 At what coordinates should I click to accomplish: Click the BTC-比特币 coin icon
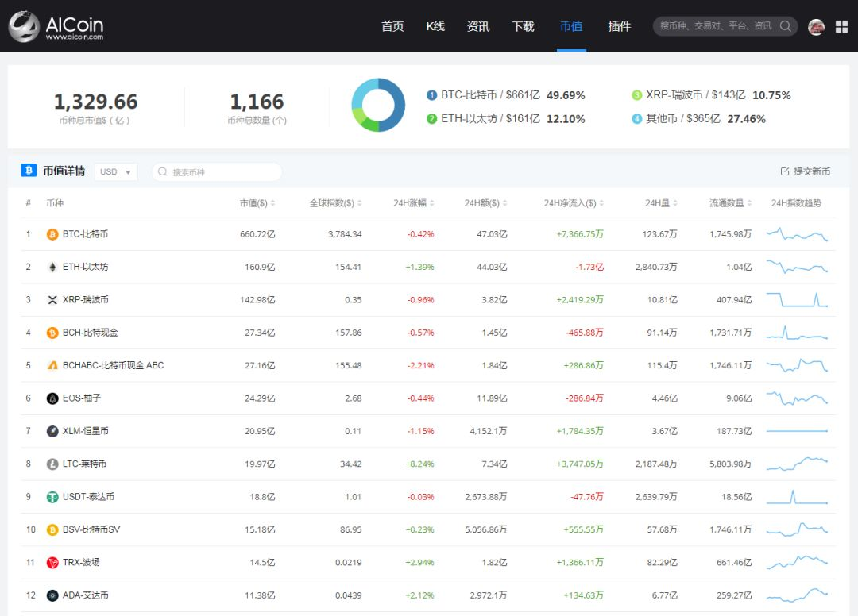(x=52, y=234)
